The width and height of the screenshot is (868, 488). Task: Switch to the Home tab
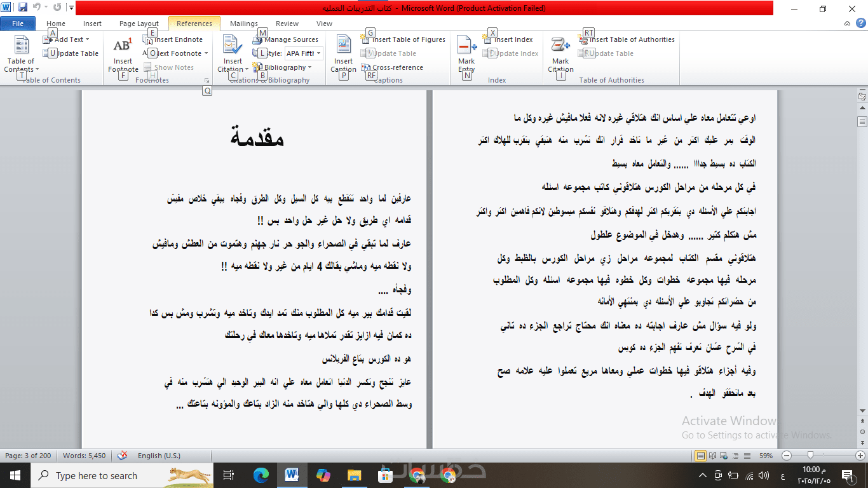tap(56, 24)
